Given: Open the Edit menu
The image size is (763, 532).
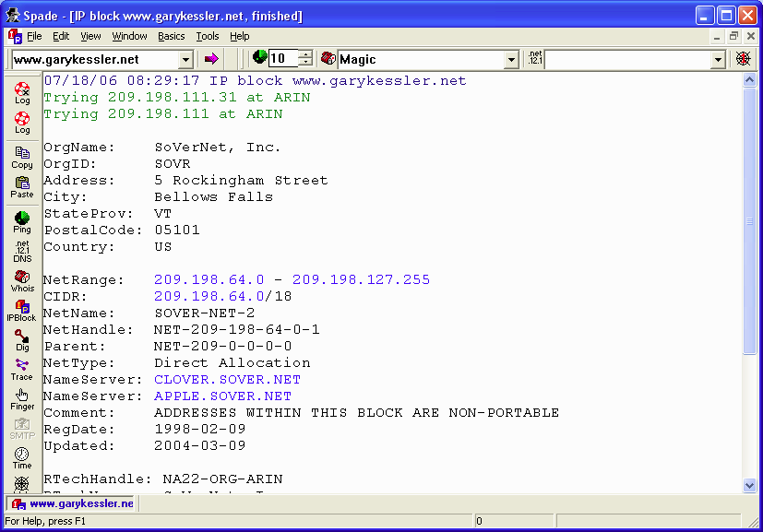Looking at the screenshot, I should click(61, 36).
